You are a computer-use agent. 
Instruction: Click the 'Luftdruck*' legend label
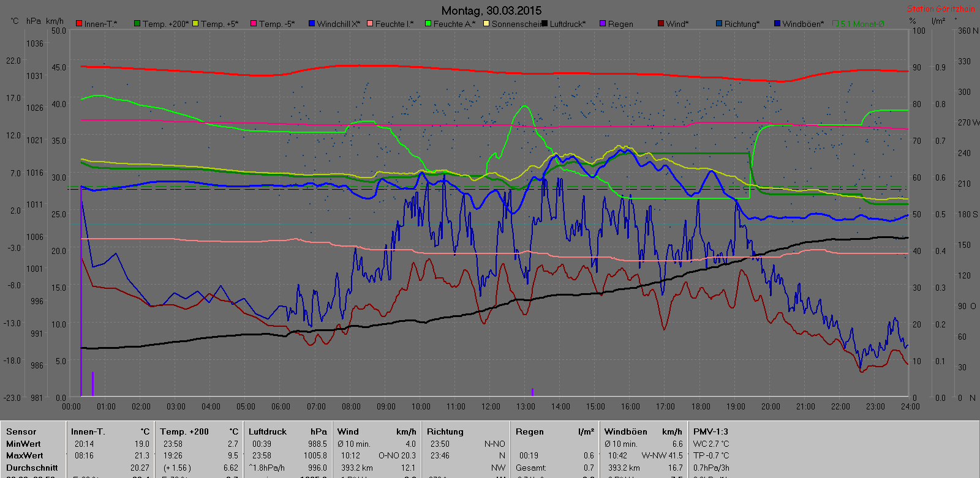(x=568, y=24)
